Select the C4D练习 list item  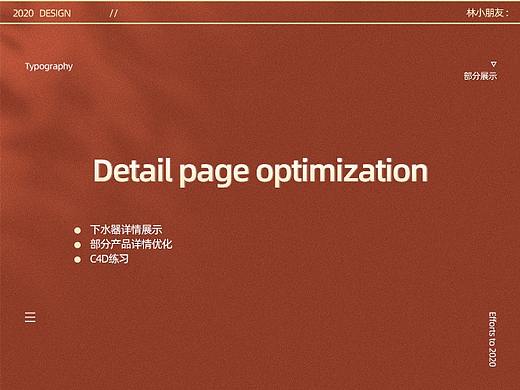[x=109, y=259]
